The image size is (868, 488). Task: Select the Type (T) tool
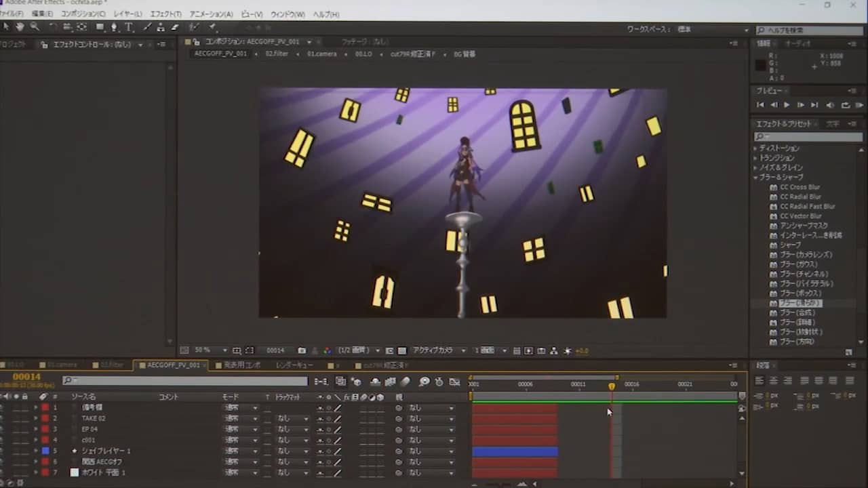[128, 27]
